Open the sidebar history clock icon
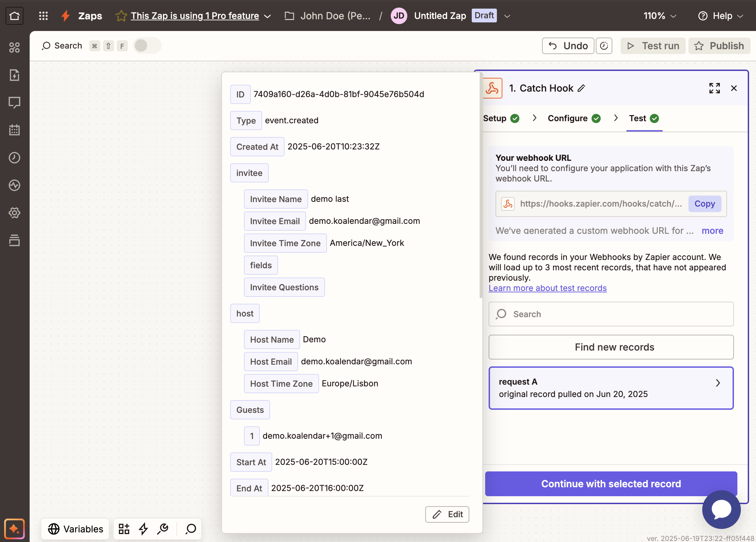Image resolution: width=756 pixels, height=542 pixels. (14, 158)
